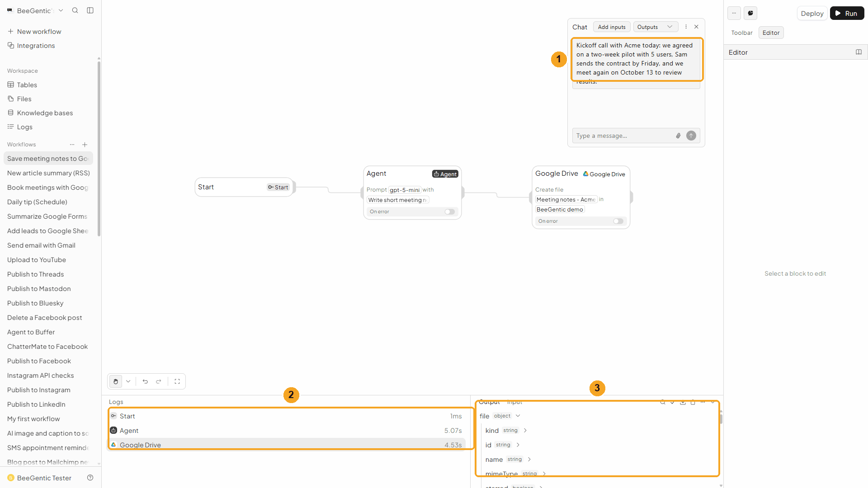This screenshot has height=488, width=868.
Task: Click the redo arrow on canvas toolbar
Action: click(159, 381)
